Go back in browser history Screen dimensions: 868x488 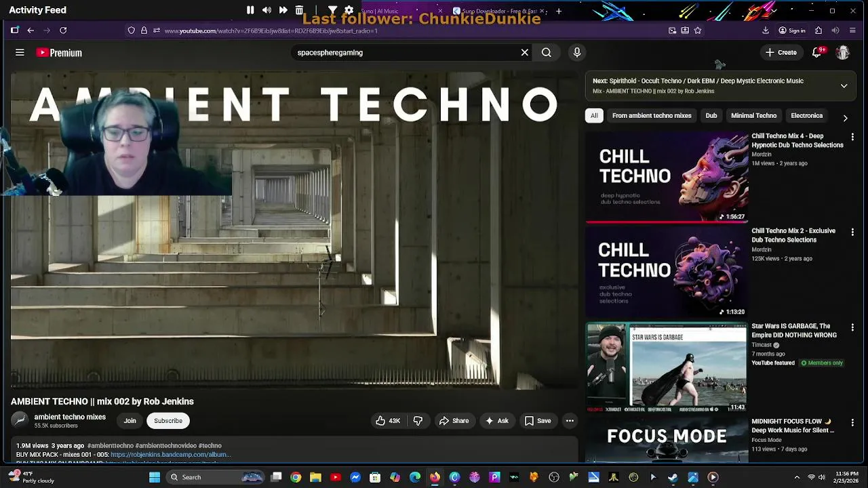tap(31, 30)
